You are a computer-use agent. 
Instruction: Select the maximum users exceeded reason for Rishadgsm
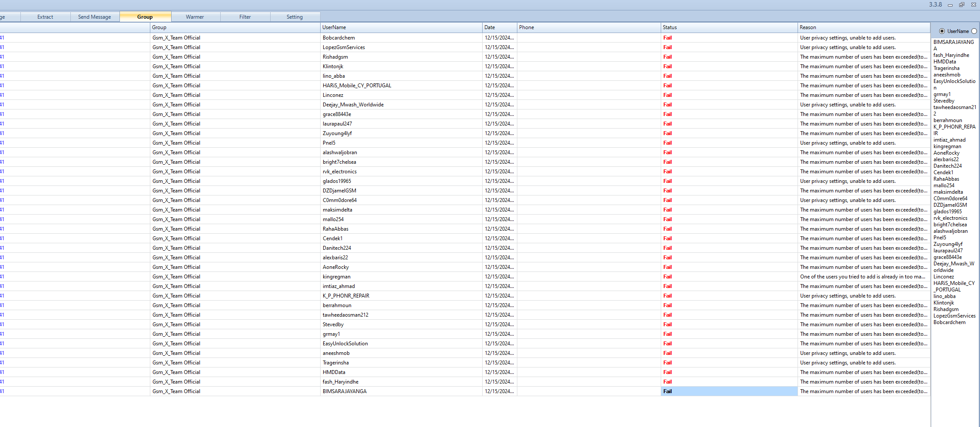pyautogui.click(x=864, y=57)
